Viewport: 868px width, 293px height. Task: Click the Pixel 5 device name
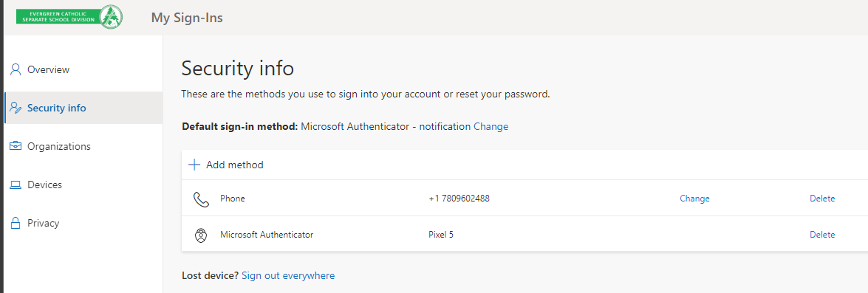pos(440,235)
